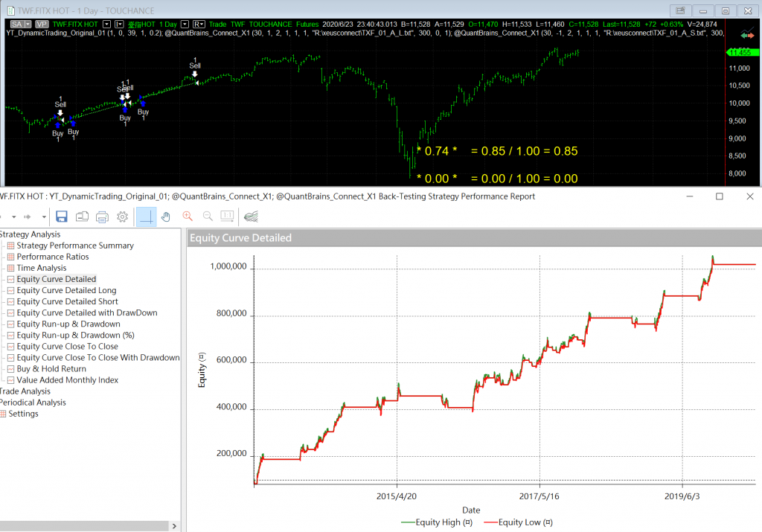
Task: Toggle the VP button on chart status line
Action: 42,24
